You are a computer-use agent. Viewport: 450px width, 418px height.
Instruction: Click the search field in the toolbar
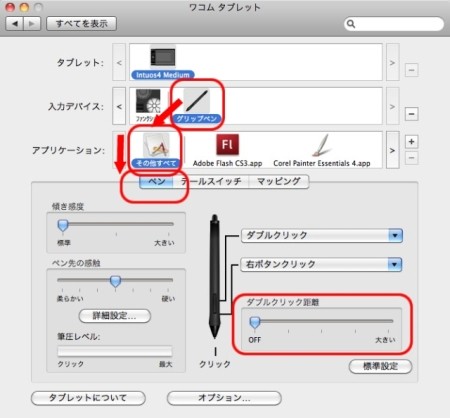[394, 24]
